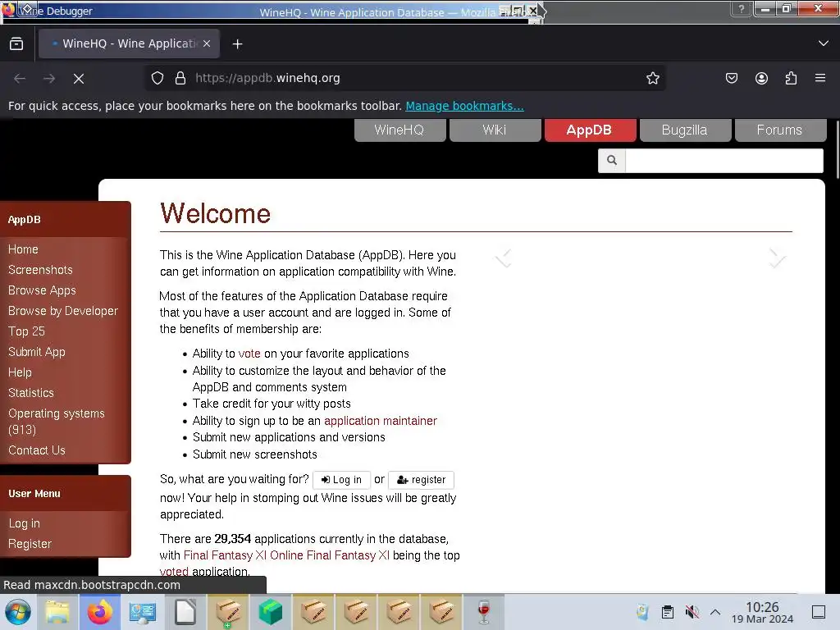Open the Statistics sidebar link
Image resolution: width=840 pixels, height=630 pixels.
tap(31, 393)
